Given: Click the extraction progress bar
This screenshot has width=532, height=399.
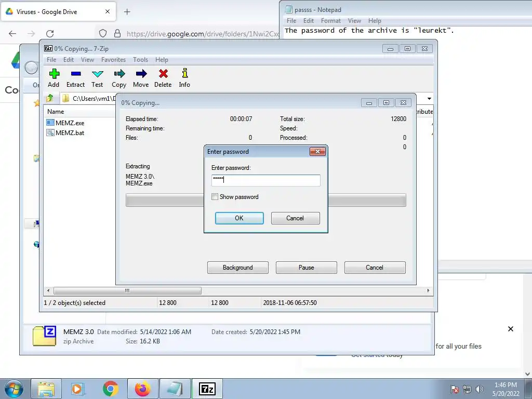Looking at the screenshot, I should pyautogui.click(x=265, y=200).
